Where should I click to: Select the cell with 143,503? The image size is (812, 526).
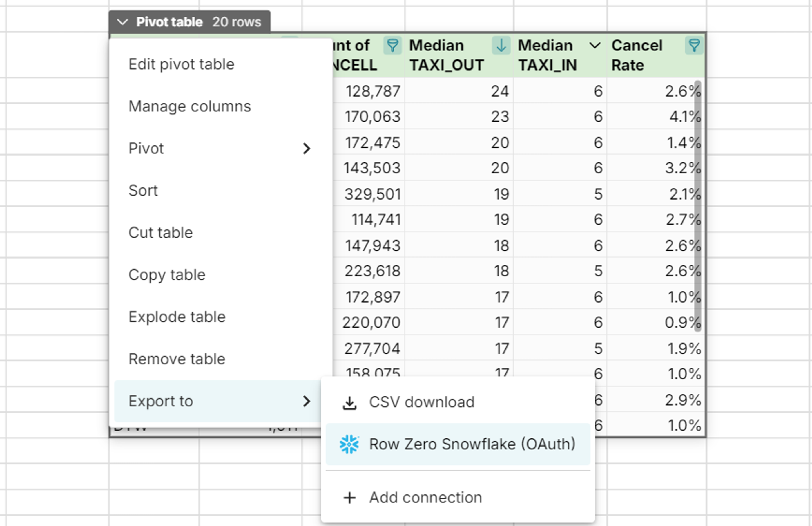coord(369,168)
